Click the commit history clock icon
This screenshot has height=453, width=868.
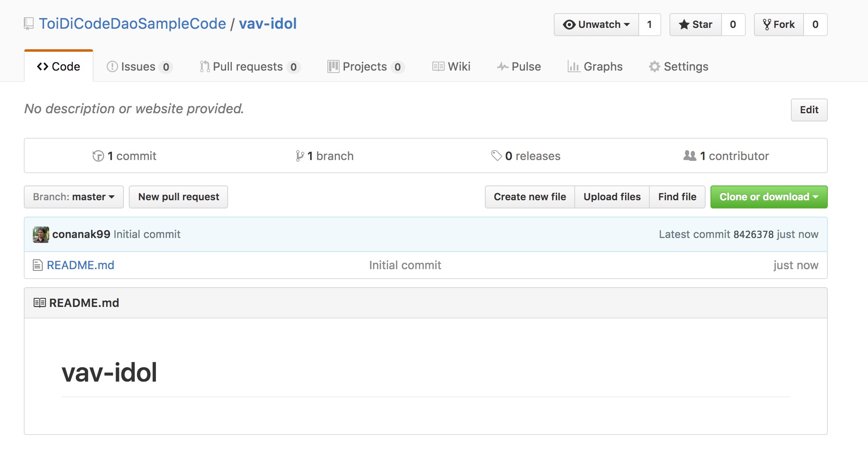tap(98, 156)
